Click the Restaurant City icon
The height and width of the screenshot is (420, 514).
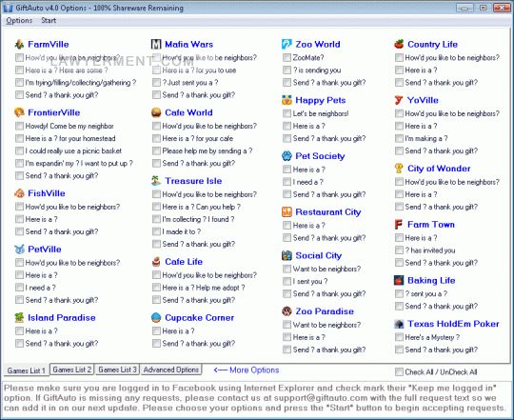tap(287, 212)
